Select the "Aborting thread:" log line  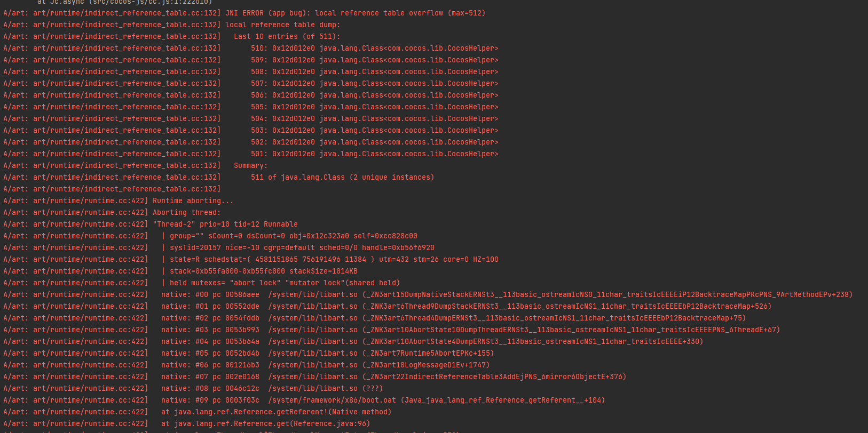pos(186,212)
